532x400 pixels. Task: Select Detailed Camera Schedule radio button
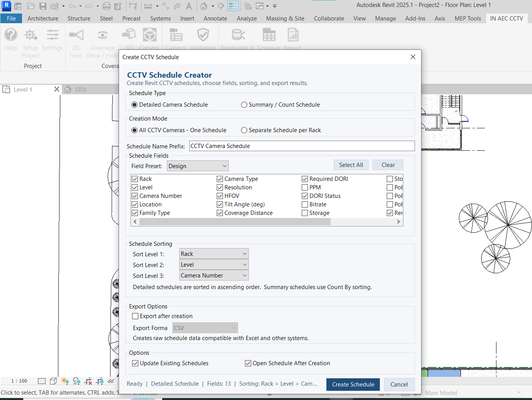point(134,105)
